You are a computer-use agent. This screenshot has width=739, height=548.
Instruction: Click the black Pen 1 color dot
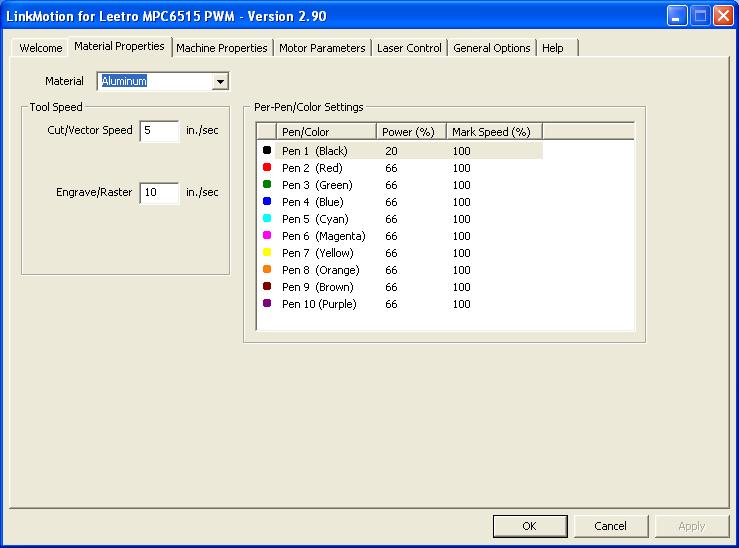click(267, 150)
